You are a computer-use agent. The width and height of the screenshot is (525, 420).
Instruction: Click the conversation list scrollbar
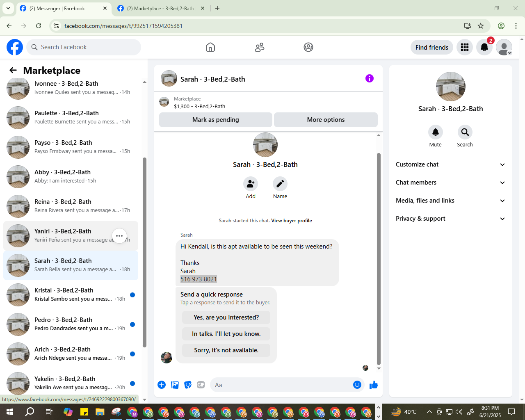pyautogui.click(x=144, y=252)
